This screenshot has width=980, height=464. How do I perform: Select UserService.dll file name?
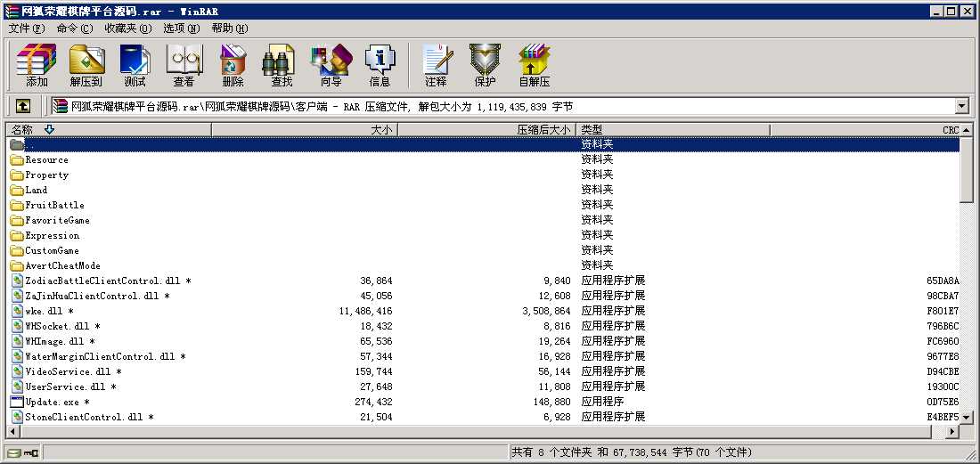coord(70,387)
